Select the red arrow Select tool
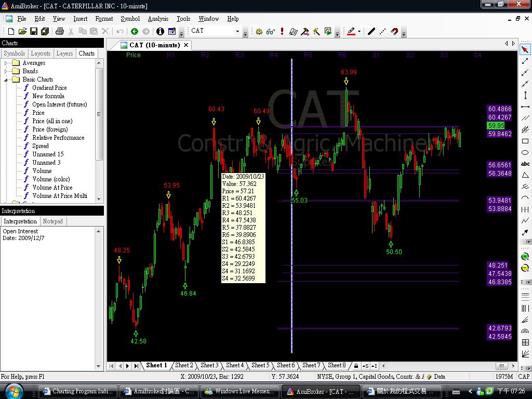The image size is (532, 399). coord(525,50)
